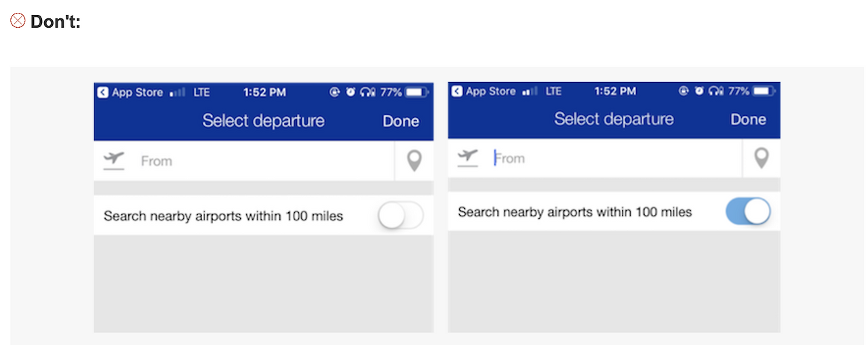Click the From field in left screenshot
Screen dimensions: 868x345
[x=244, y=161]
